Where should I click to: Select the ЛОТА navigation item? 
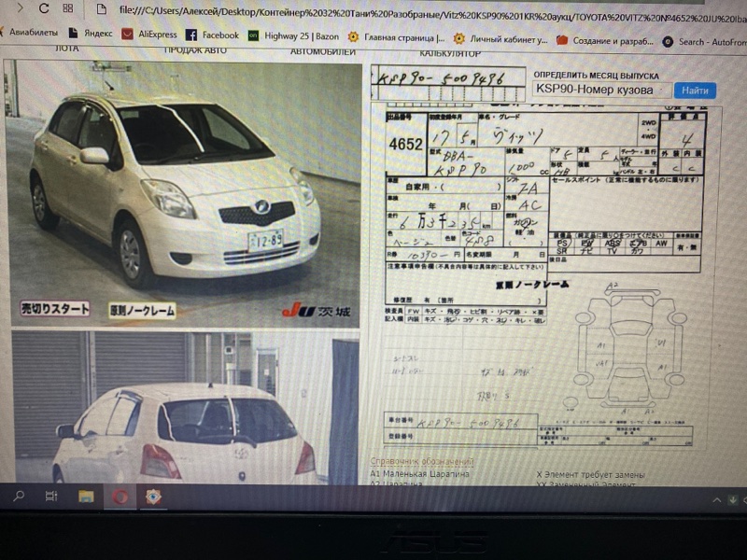[66, 49]
